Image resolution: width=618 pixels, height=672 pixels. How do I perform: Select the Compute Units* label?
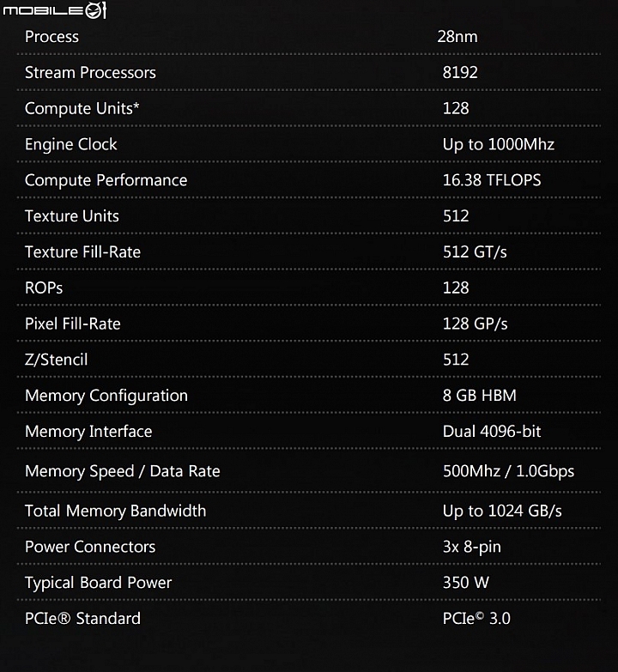[82, 109]
